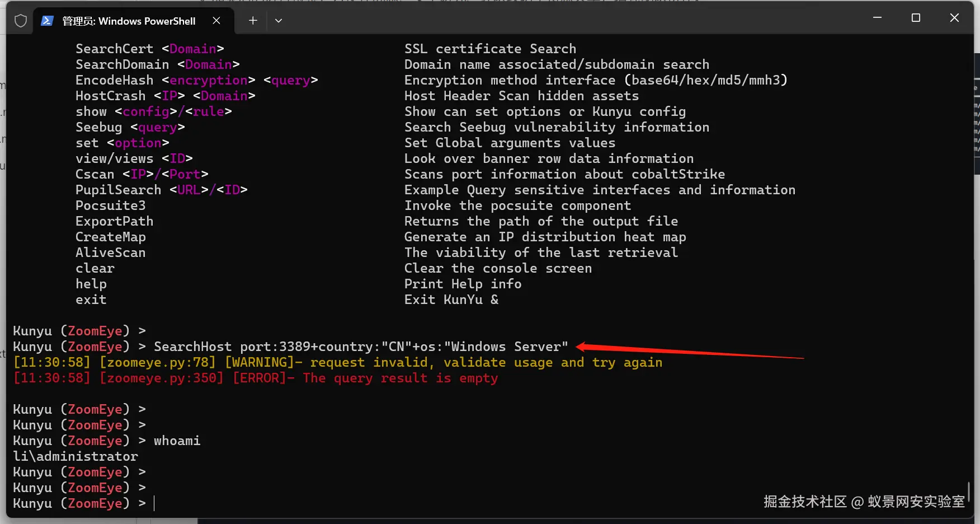Click the CreateMap command text
Screen dimensions: 980x524
click(x=110, y=237)
